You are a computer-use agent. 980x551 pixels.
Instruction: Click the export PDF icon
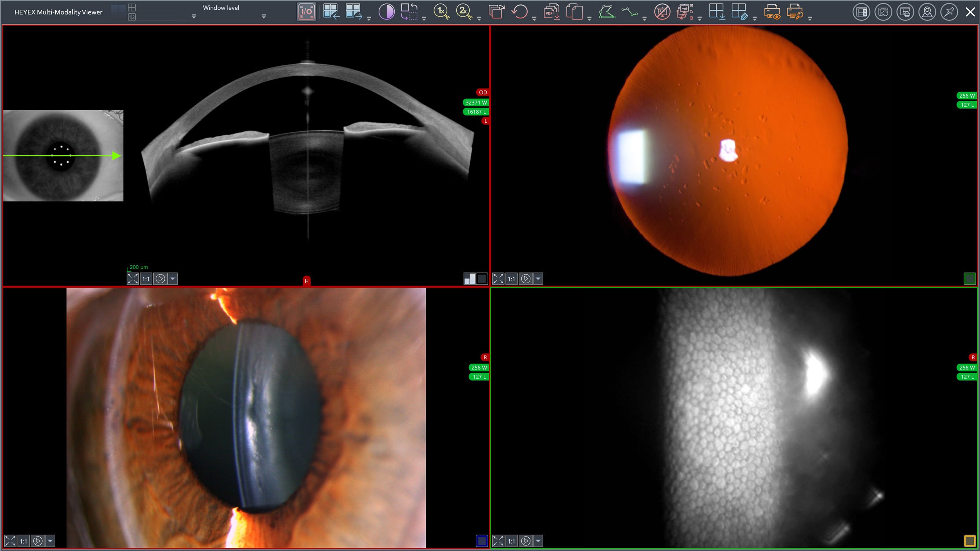point(551,12)
